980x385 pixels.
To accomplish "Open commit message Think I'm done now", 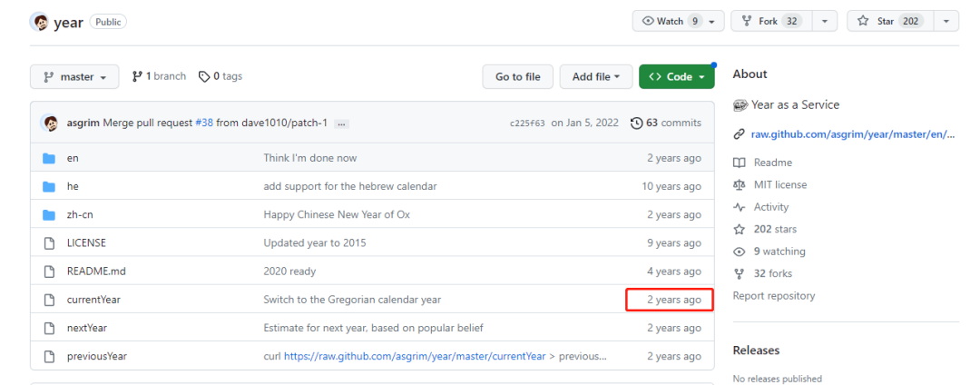I will tap(310, 158).
